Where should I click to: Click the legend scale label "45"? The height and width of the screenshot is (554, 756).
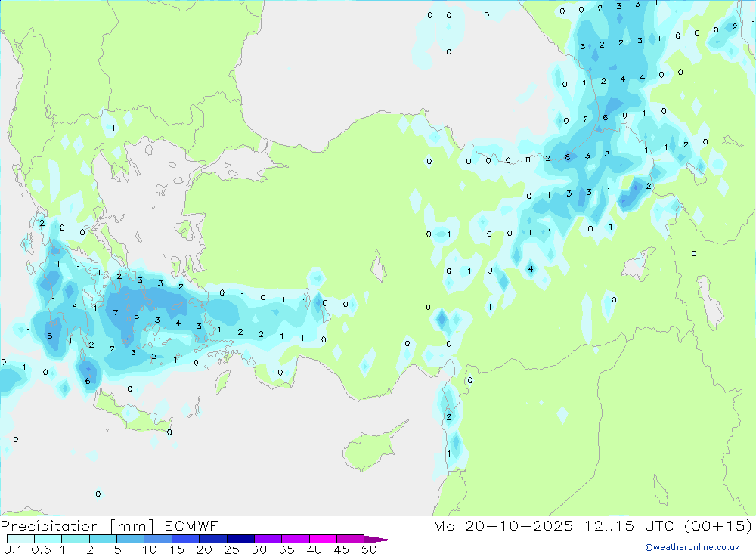click(x=342, y=549)
